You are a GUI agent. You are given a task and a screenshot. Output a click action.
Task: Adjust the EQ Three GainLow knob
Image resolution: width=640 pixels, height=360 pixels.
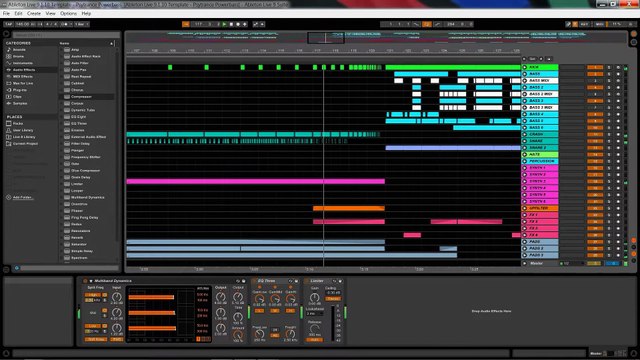click(x=259, y=299)
